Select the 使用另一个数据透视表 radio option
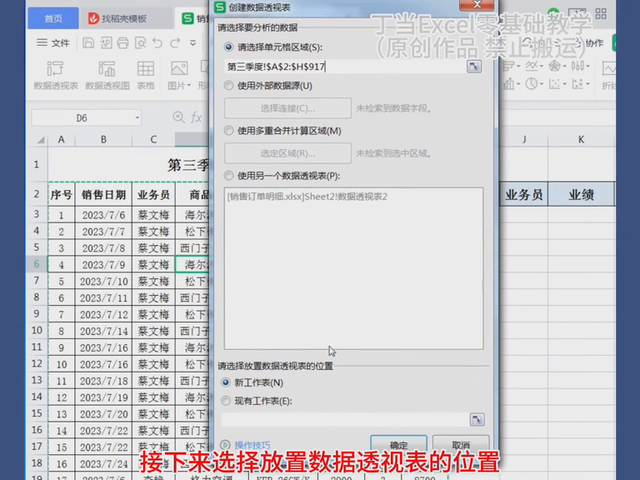Screen dimensions: 640x480 click(x=229, y=176)
